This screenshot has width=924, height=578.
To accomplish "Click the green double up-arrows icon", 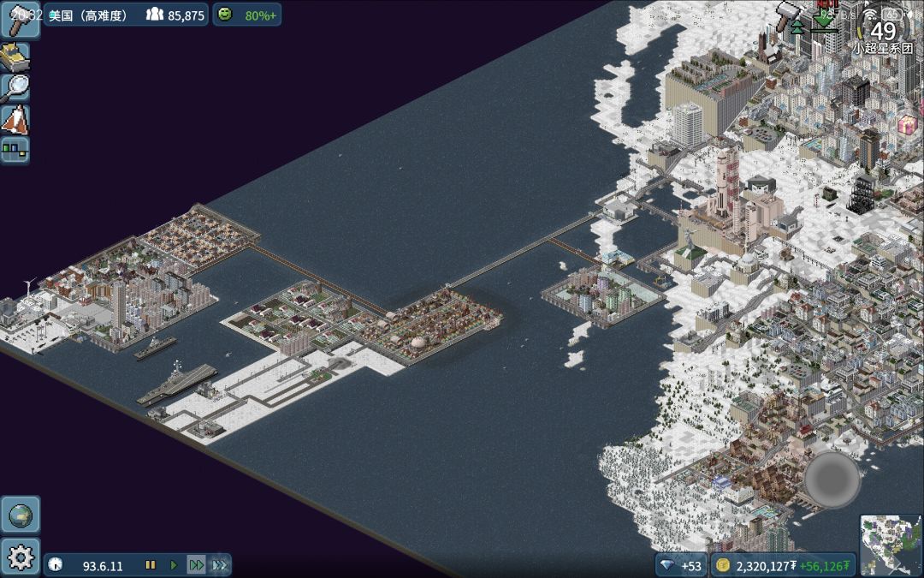I will [797, 27].
